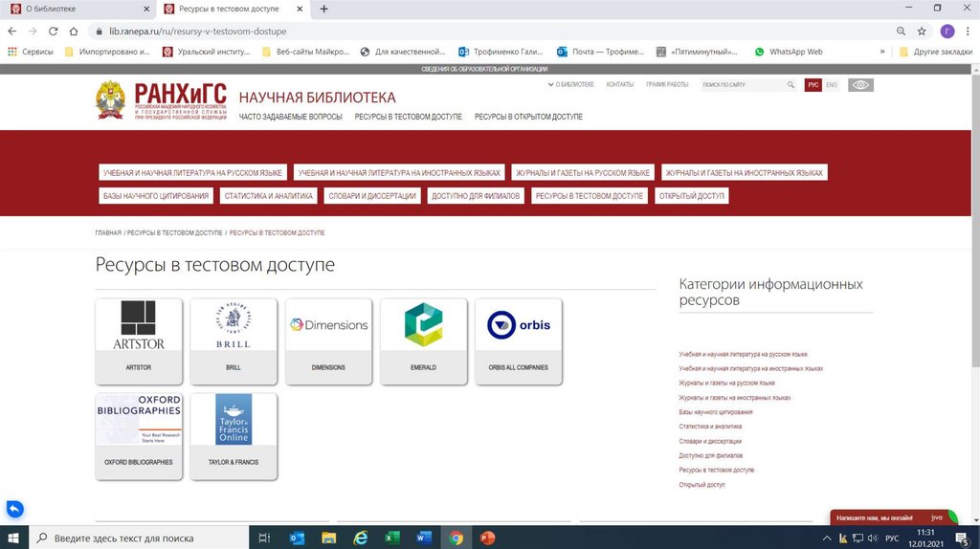Open the 'Импортировано и...' bookmark folder
Viewport: 980px width, 549px height.
coord(107,52)
